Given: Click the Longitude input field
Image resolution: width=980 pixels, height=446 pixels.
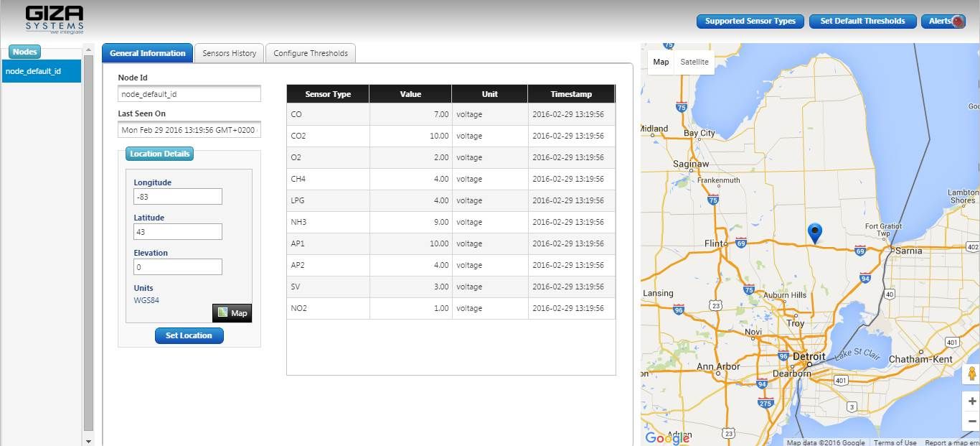Looking at the screenshot, I should pos(177,197).
